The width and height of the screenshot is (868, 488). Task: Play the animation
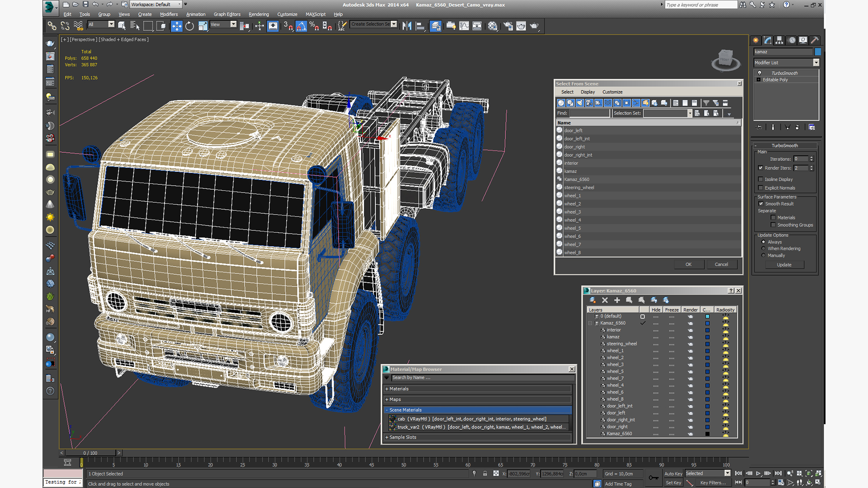click(758, 473)
